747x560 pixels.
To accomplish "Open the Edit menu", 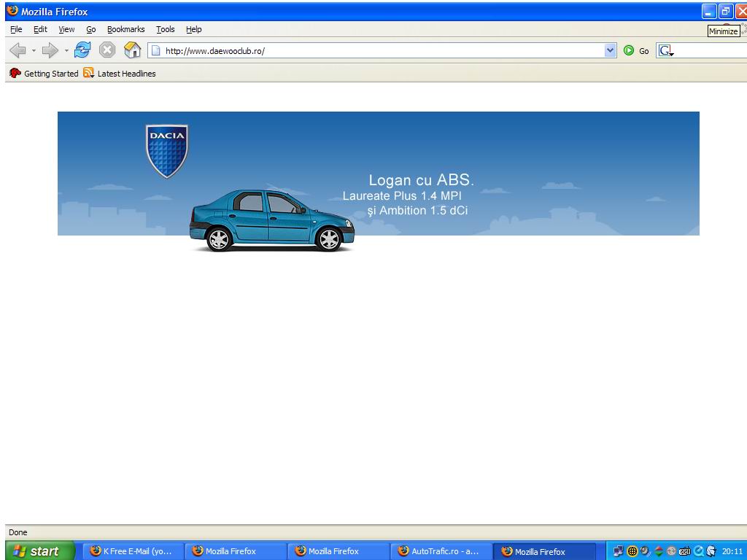I will point(40,29).
